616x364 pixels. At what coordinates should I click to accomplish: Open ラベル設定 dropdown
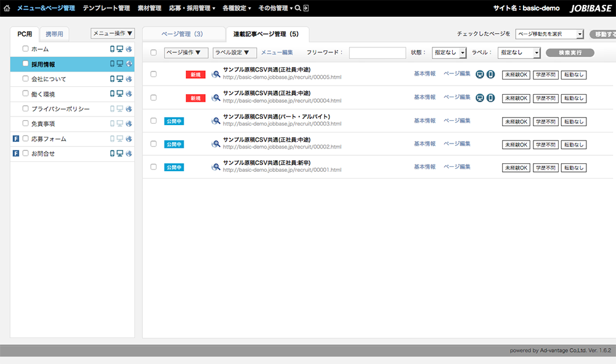235,52
